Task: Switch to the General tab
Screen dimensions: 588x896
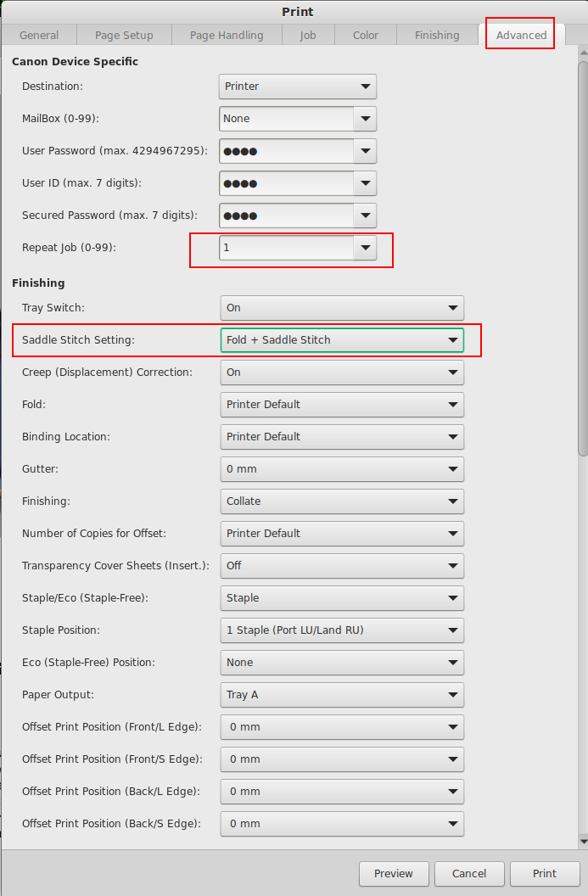Action: (39, 35)
